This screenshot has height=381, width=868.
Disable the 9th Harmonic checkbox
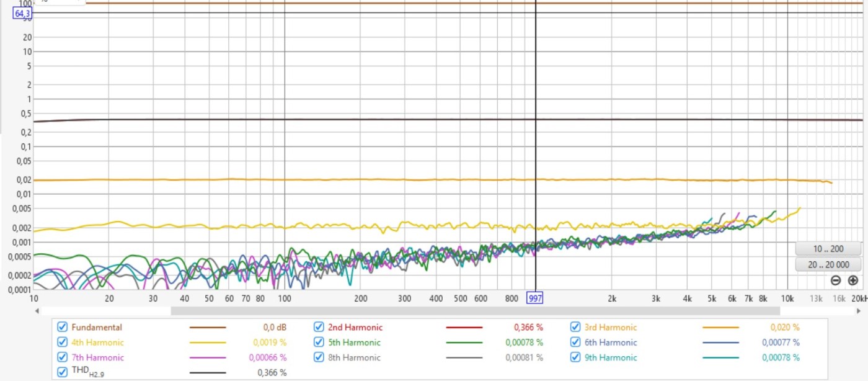click(575, 357)
